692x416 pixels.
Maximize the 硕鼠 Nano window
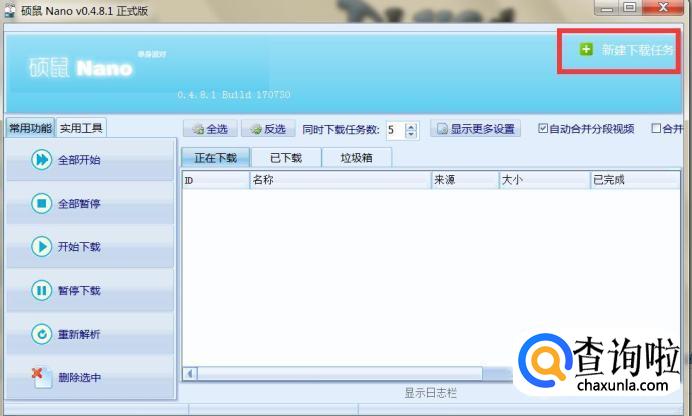pos(631,7)
